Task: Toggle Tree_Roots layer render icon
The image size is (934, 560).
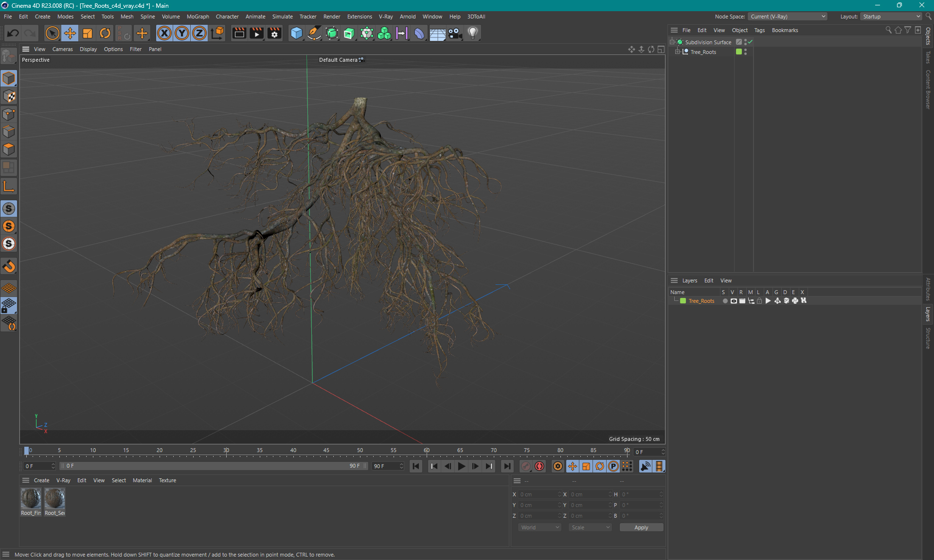Action: (742, 301)
